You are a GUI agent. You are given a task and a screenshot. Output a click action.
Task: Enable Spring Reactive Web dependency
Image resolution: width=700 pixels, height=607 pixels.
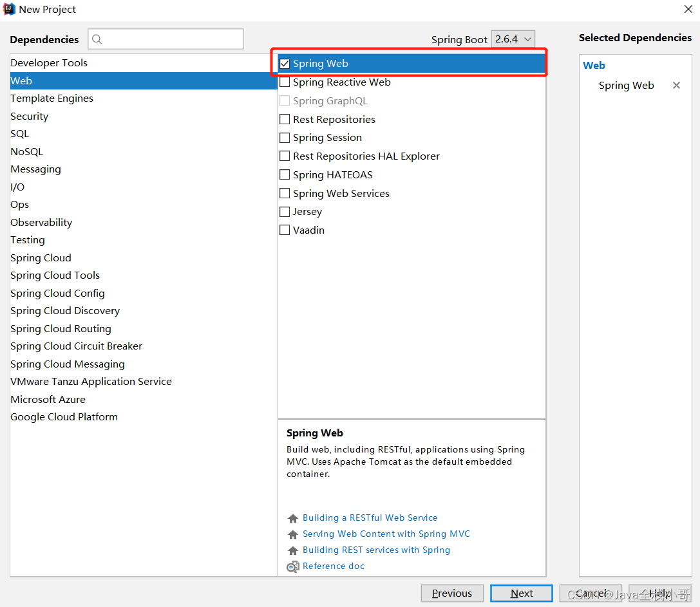285,82
